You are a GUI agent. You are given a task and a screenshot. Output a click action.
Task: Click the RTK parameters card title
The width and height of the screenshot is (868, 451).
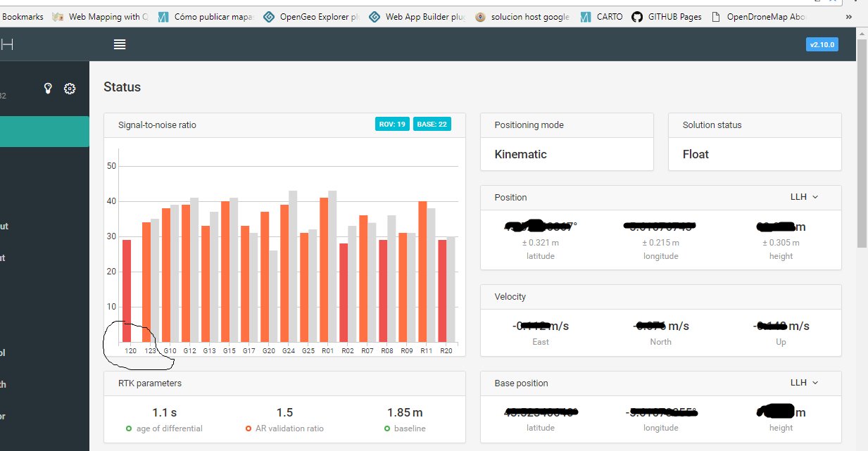point(150,383)
